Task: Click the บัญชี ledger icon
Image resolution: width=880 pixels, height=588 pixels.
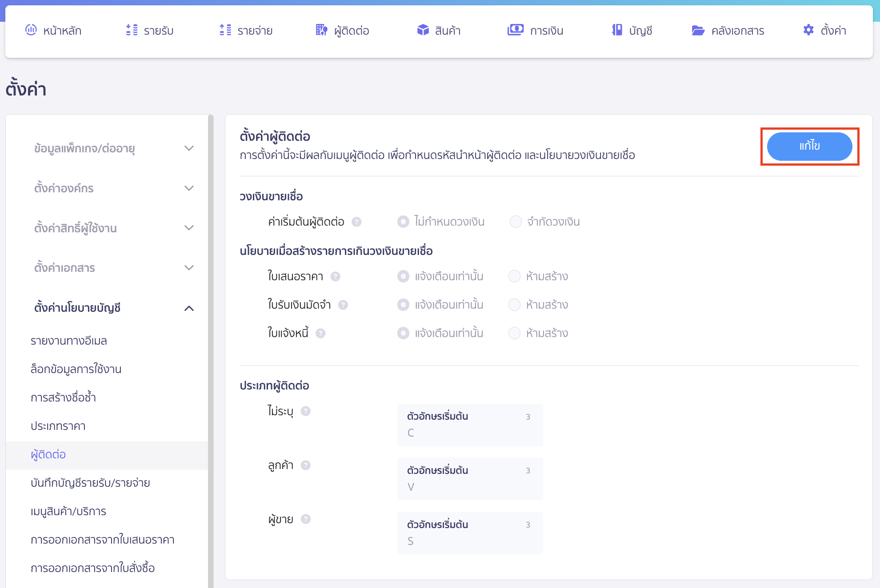Action: pos(616,30)
